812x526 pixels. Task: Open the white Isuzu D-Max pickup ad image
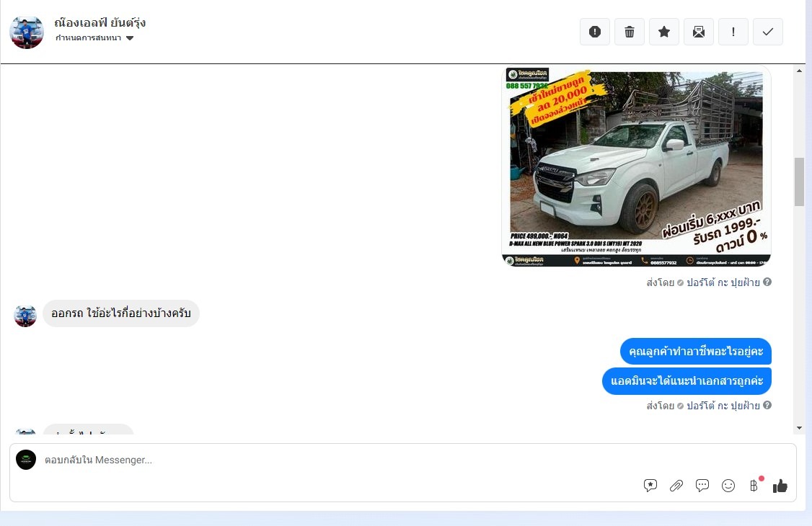pyautogui.click(x=637, y=166)
